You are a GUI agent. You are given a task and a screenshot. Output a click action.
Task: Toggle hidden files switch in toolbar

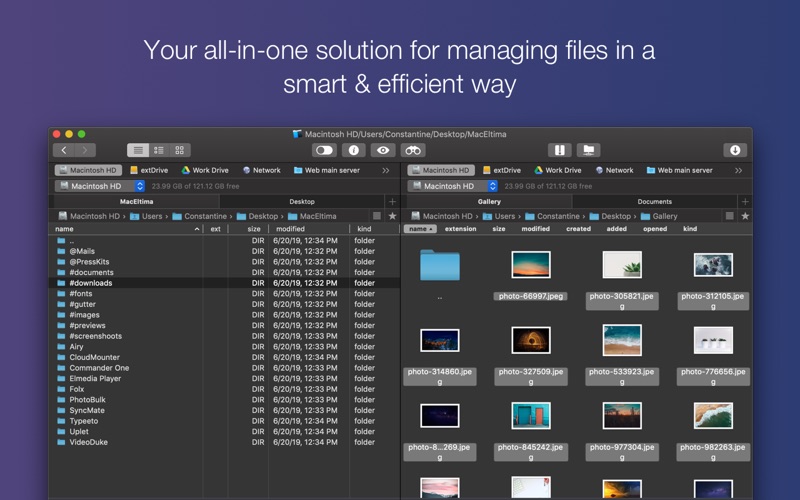click(324, 150)
